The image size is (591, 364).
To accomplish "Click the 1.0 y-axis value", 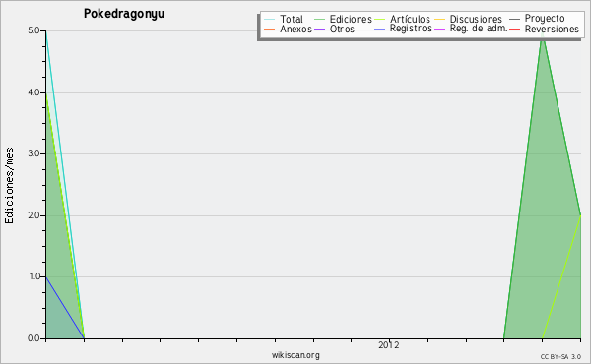I will pyautogui.click(x=33, y=277).
